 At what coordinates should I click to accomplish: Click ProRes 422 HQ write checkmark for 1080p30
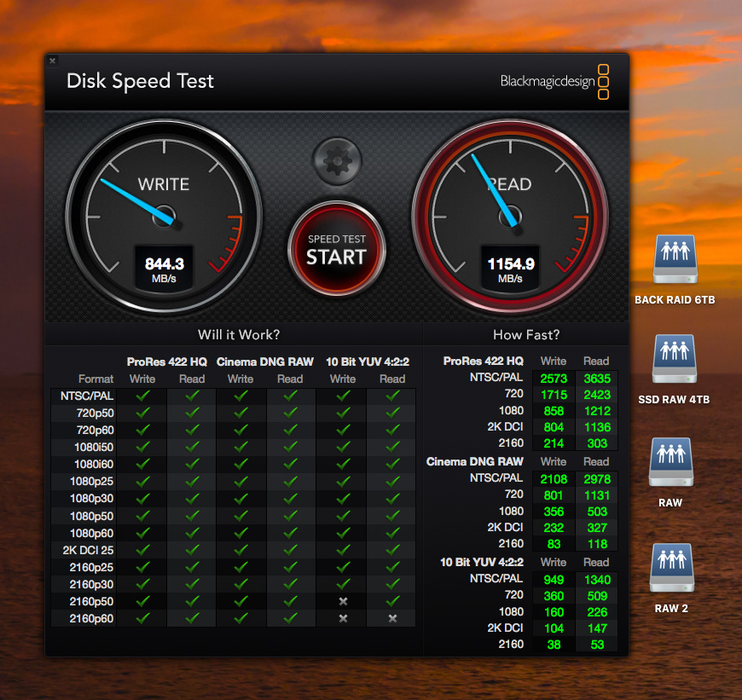[142, 498]
